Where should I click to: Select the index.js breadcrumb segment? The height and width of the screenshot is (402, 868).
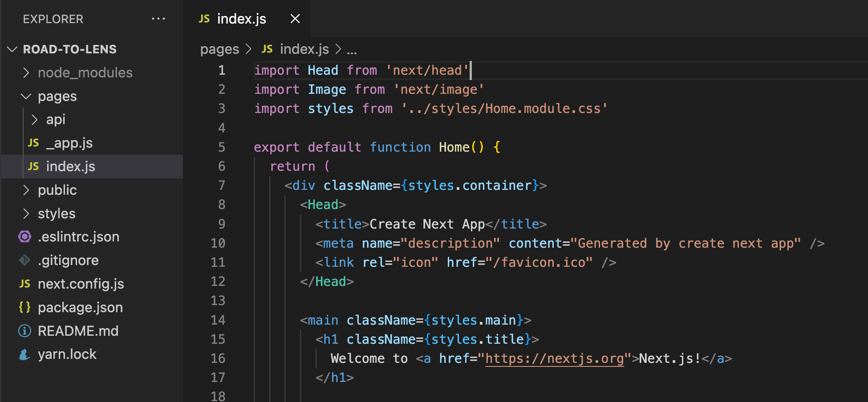click(304, 49)
